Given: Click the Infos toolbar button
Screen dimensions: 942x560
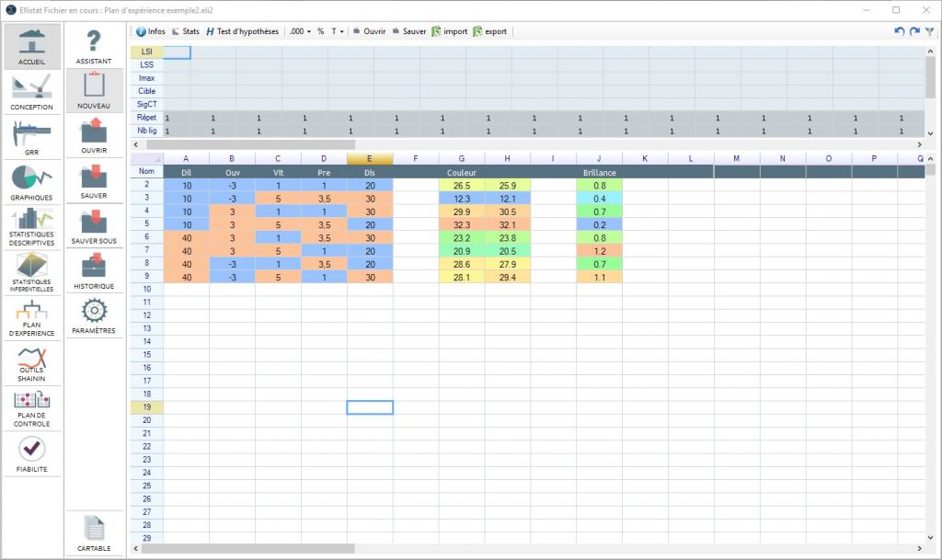Looking at the screenshot, I should pyautogui.click(x=150, y=31).
